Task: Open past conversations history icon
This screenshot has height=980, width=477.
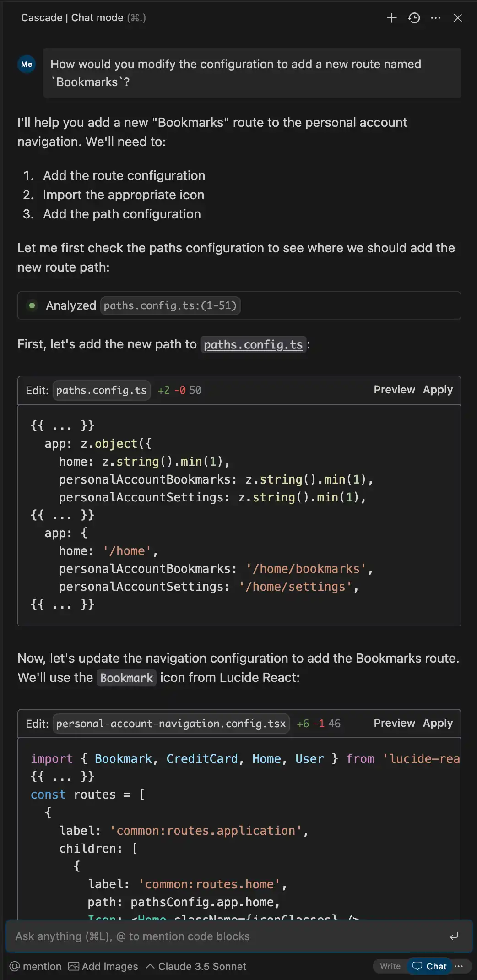Action: (x=414, y=18)
